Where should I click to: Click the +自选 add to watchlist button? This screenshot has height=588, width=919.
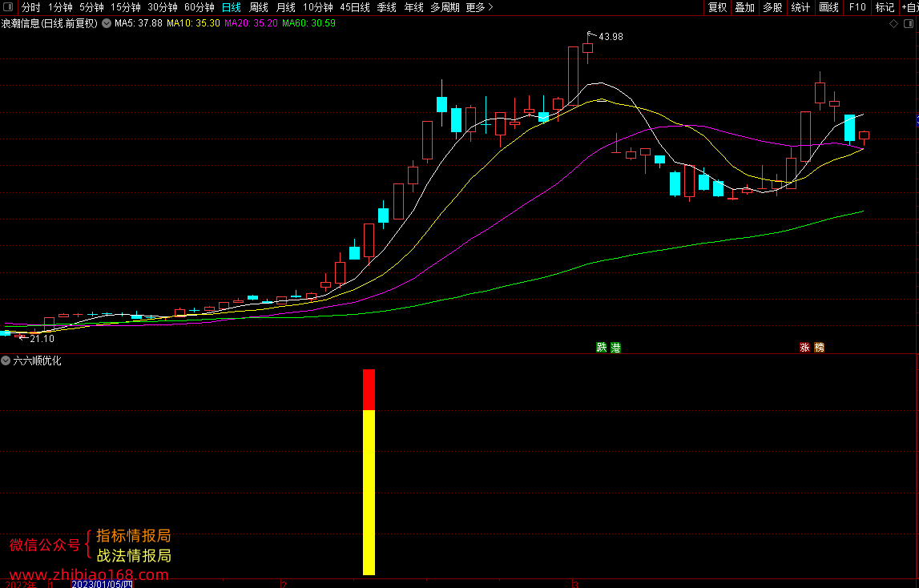coord(909,7)
